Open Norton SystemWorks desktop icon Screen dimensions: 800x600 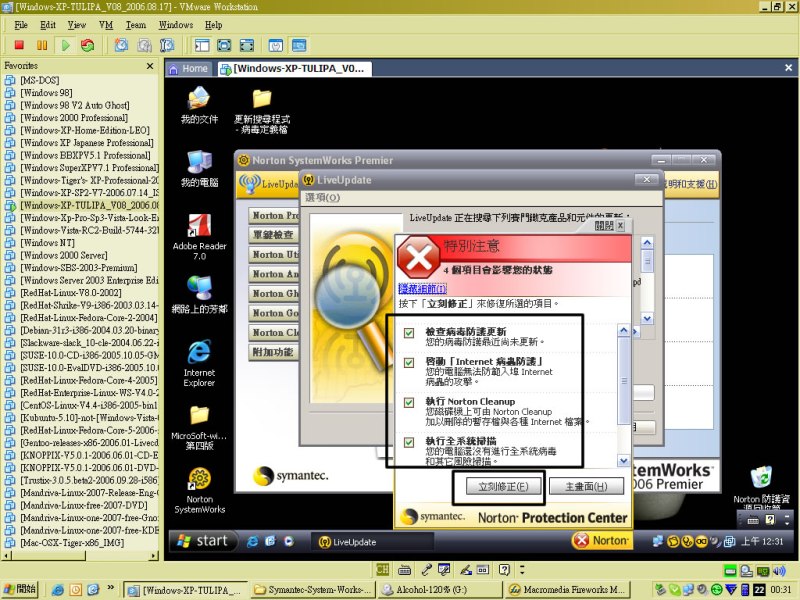click(x=199, y=490)
